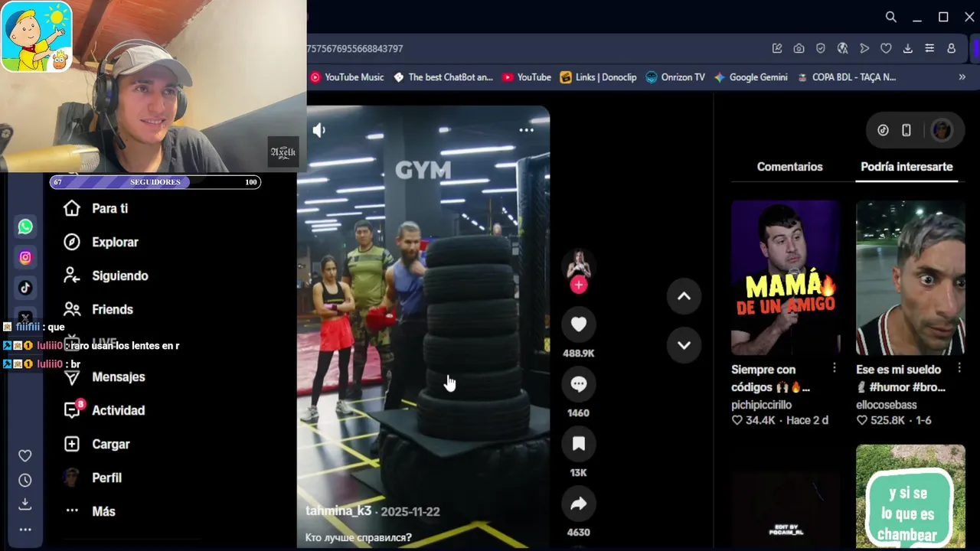Open the browser account profile icon

[951, 48]
